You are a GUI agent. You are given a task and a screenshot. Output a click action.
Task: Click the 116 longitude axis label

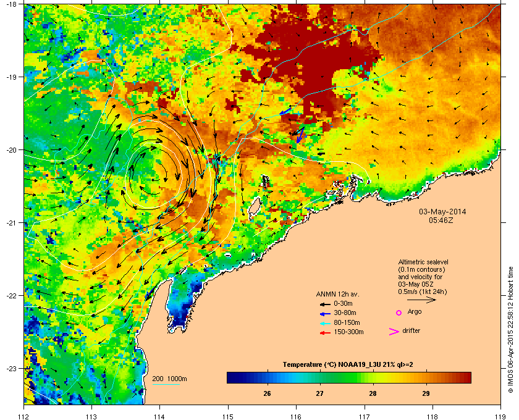tap(296, 416)
